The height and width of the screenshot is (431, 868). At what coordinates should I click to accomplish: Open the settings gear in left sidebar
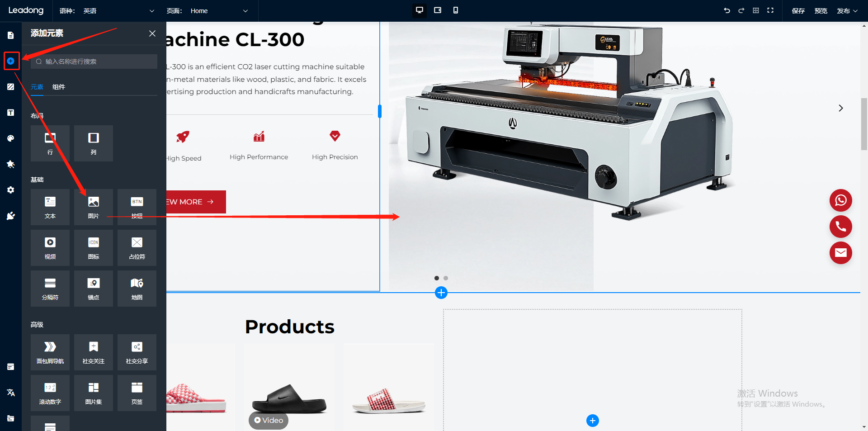tap(11, 190)
